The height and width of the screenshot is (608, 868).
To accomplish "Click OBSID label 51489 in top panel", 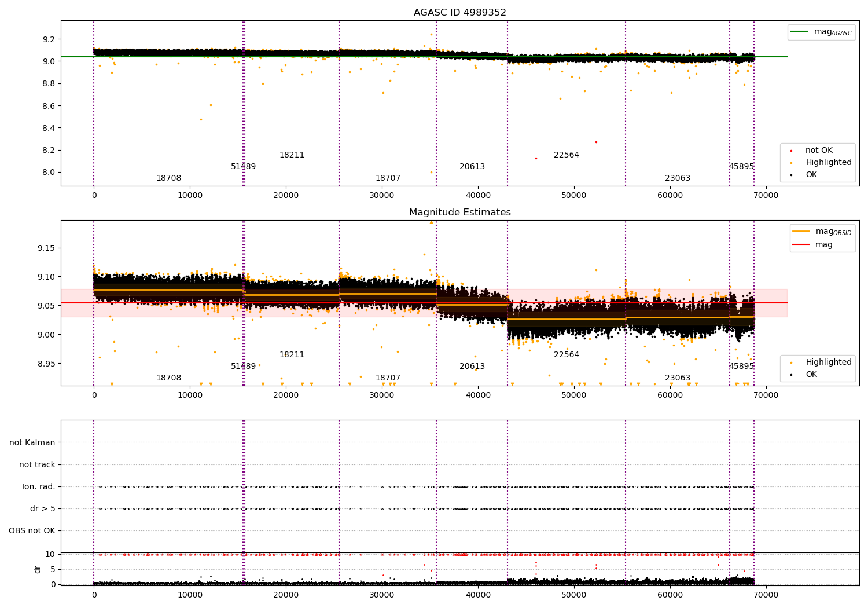I will [243, 167].
